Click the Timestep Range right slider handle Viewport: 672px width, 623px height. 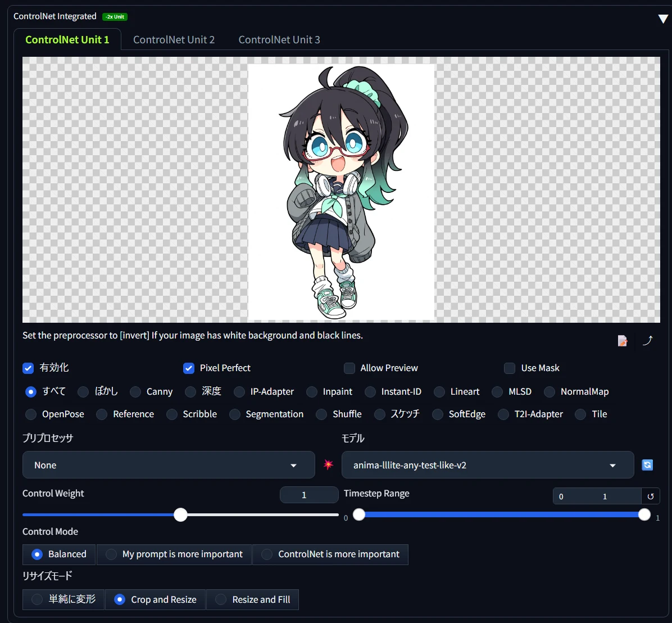644,514
